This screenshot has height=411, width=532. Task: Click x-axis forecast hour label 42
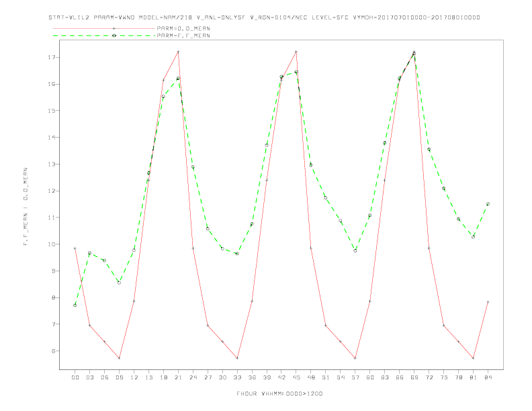pos(281,377)
